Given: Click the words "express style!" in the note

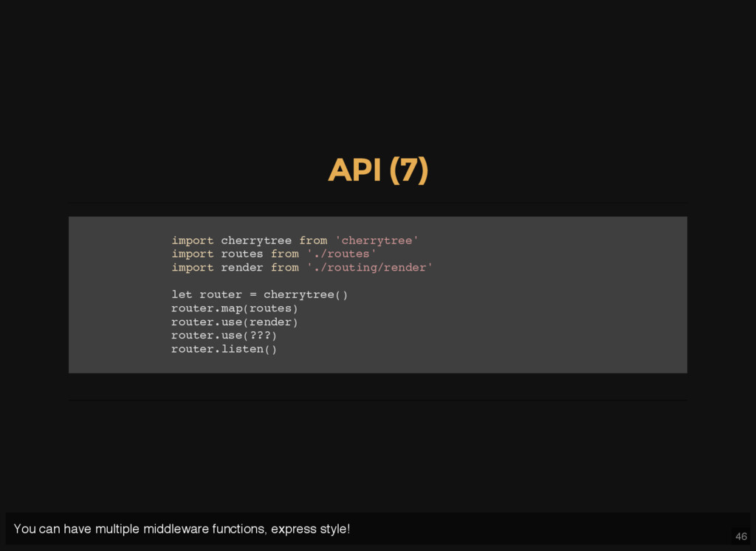Looking at the screenshot, I should coord(310,529).
